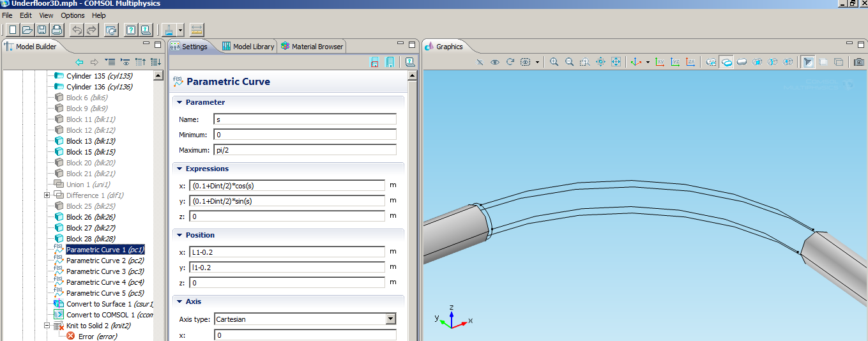Switch to the XY view
868x341 pixels.
click(660, 62)
